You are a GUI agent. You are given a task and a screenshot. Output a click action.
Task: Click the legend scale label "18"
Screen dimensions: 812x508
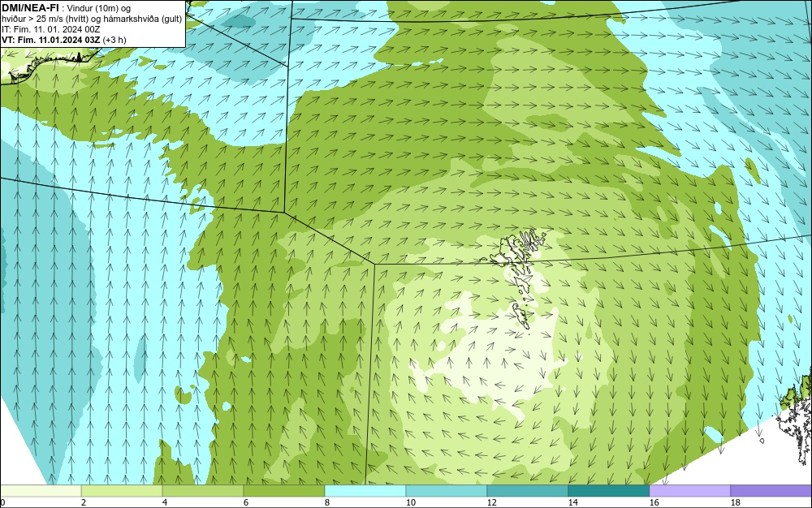(736, 502)
